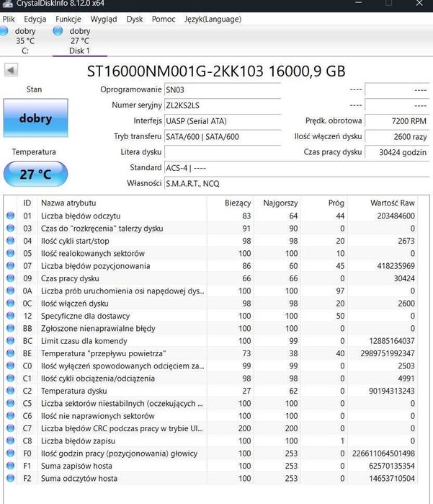Select the C: drive tab at 35 °C
The image size is (433, 504).
click(22, 40)
